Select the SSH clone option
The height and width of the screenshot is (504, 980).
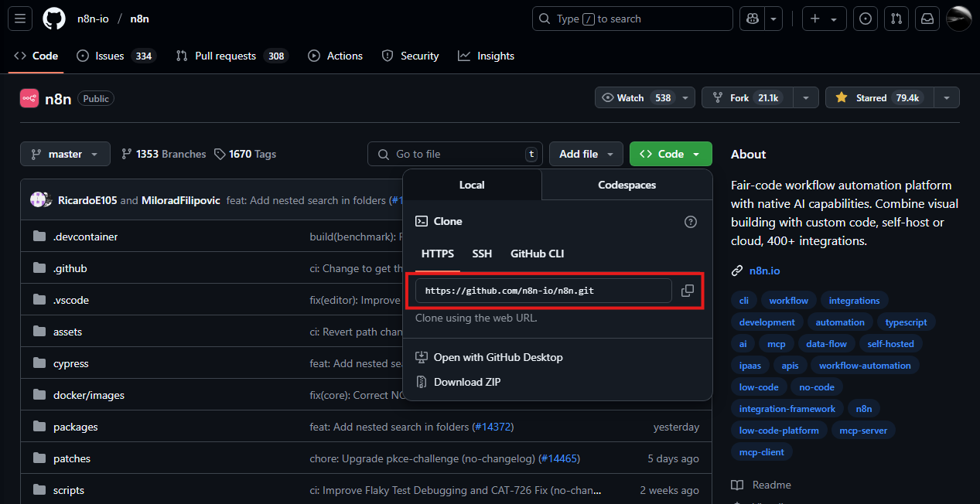[482, 254]
